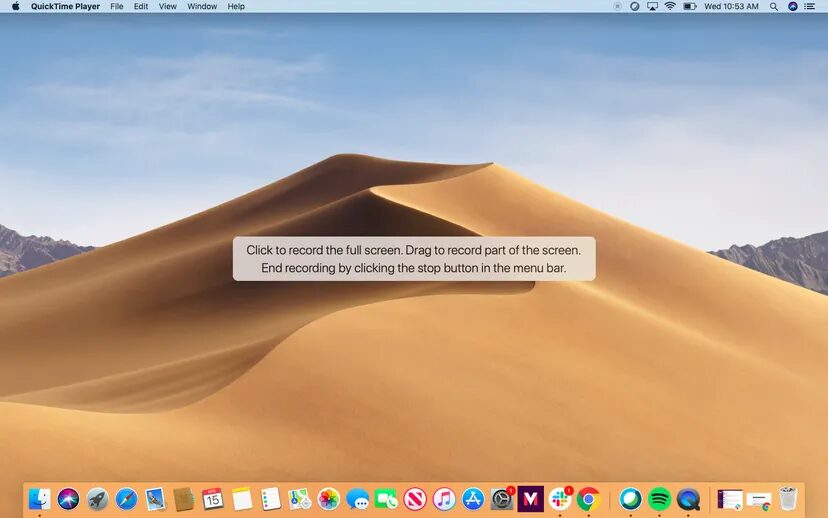Click the stop recording button in menu bar
This screenshot has width=828, height=518.
(617, 6)
